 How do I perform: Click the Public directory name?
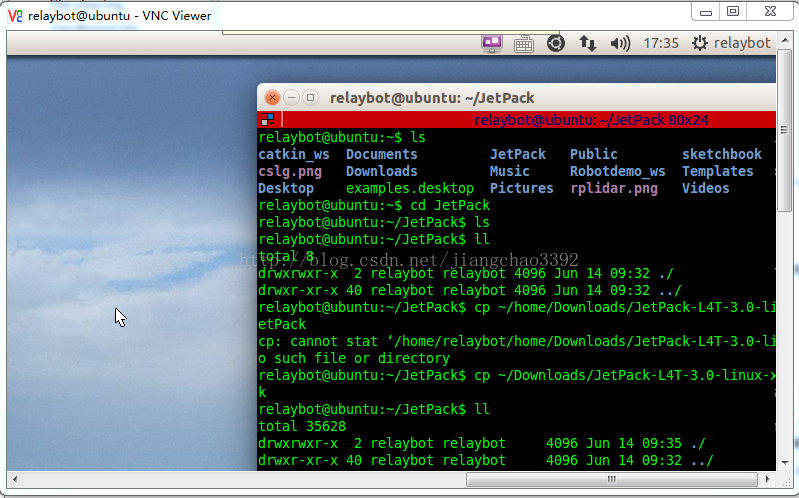594,154
